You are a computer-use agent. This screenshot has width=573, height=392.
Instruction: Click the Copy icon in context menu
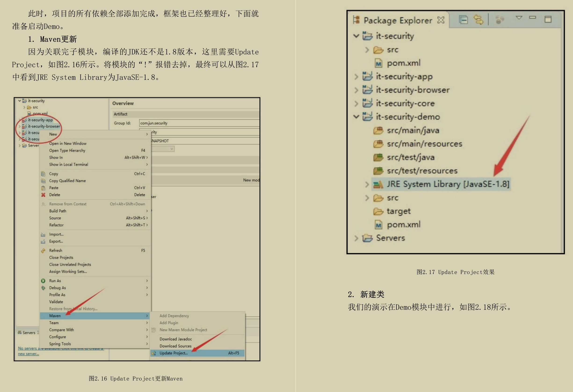pyautogui.click(x=43, y=174)
